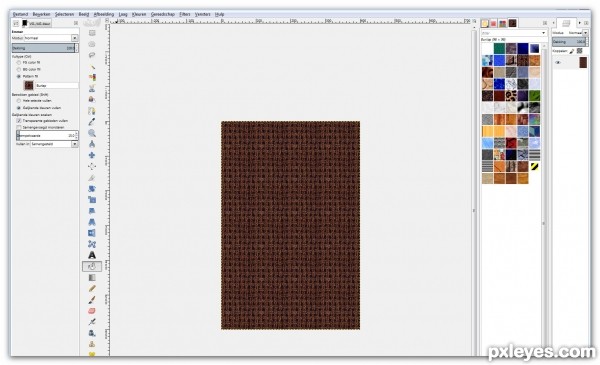Select the Shear tool

[92, 211]
